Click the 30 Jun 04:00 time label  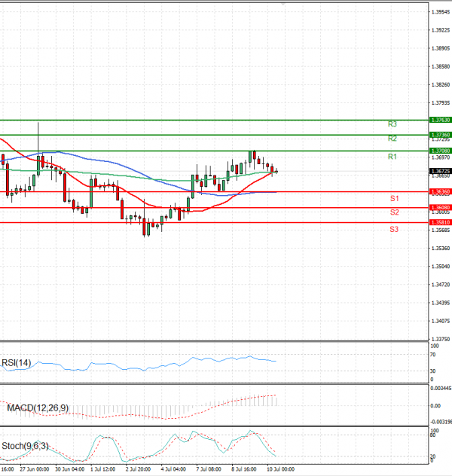[x=70, y=469]
